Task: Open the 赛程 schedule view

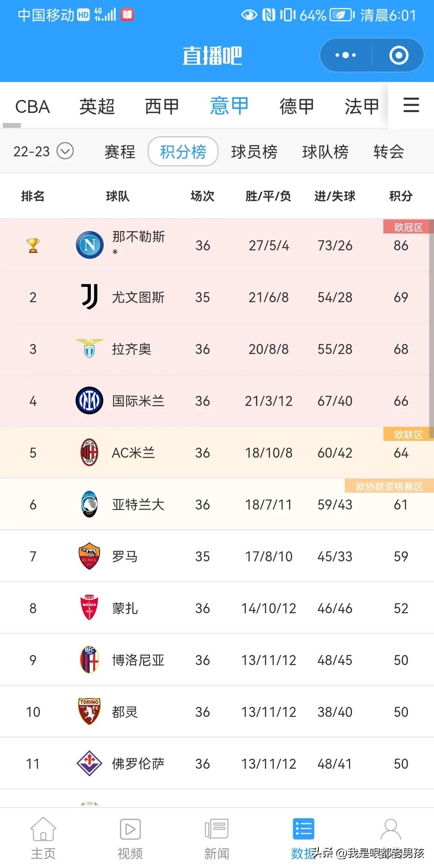Action: [x=120, y=152]
